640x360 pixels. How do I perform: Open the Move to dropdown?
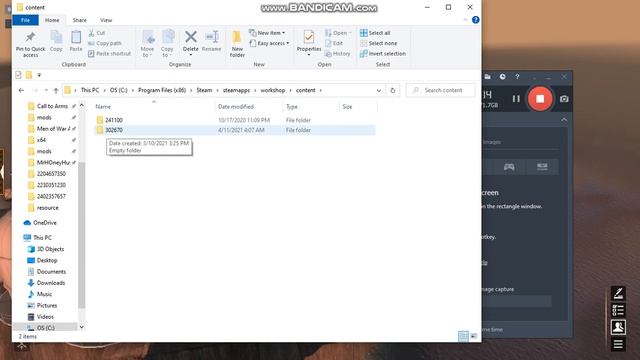pyautogui.click(x=147, y=44)
